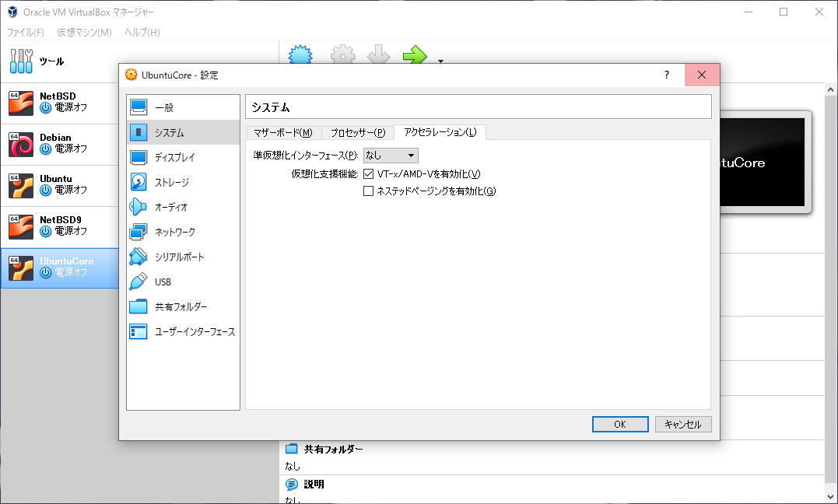Image resolution: width=838 pixels, height=504 pixels.
Task: Select the UbuntuCore virtual machine
Action: tap(59, 268)
